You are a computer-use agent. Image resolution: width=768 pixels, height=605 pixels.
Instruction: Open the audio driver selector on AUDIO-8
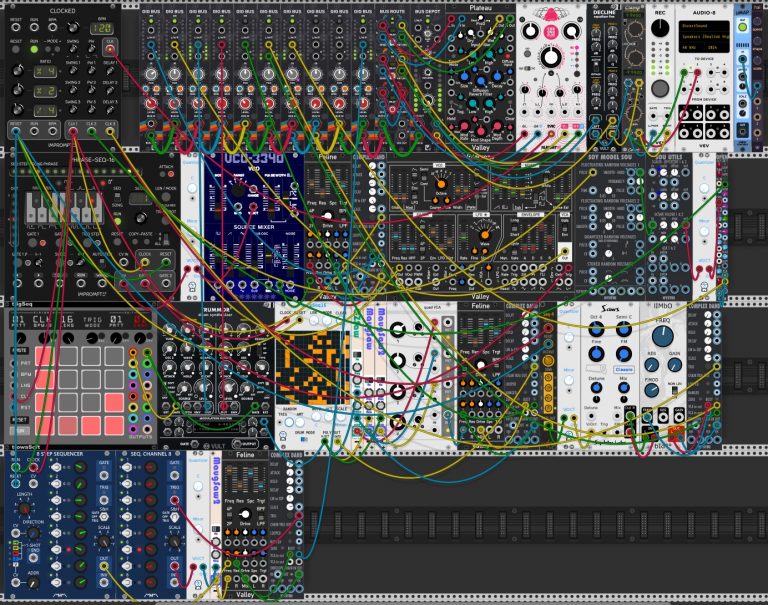(x=704, y=25)
